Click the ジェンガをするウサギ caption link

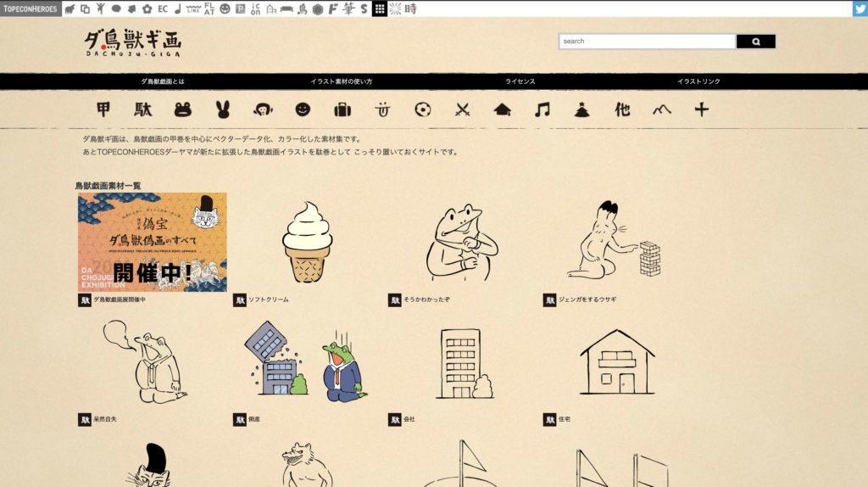click(x=587, y=299)
